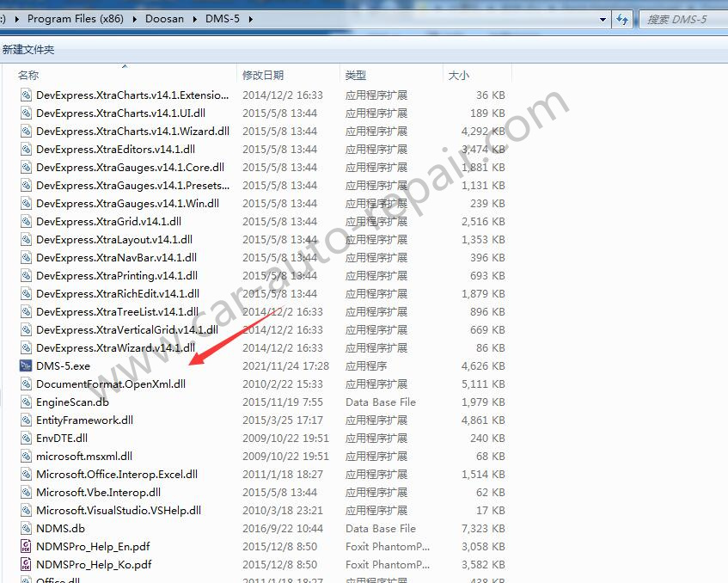Screen dimensions: 728x583
Task: Select DevExpress.XtraGauges.v14.1.Core.dll file name
Action: point(130,167)
